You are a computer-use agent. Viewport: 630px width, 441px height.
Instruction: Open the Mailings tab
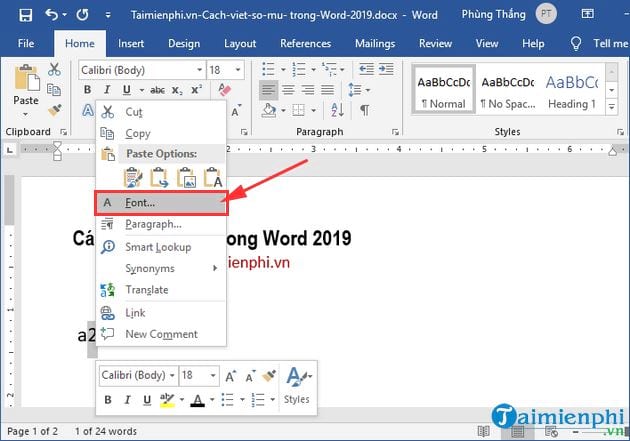pos(375,43)
